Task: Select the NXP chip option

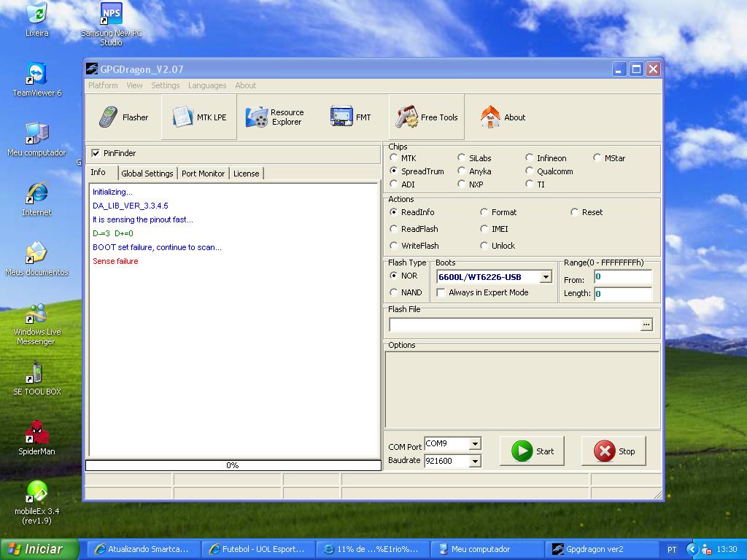Action: click(461, 184)
